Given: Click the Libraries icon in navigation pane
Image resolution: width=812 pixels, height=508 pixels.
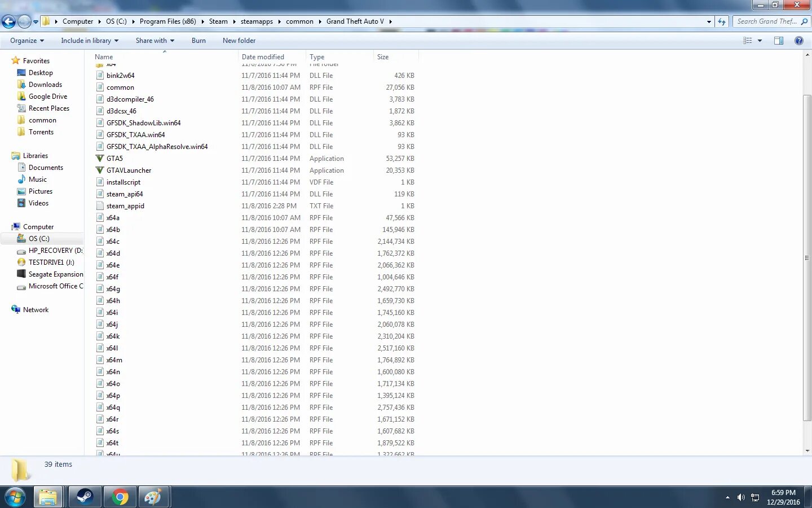Looking at the screenshot, I should (16, 156).
